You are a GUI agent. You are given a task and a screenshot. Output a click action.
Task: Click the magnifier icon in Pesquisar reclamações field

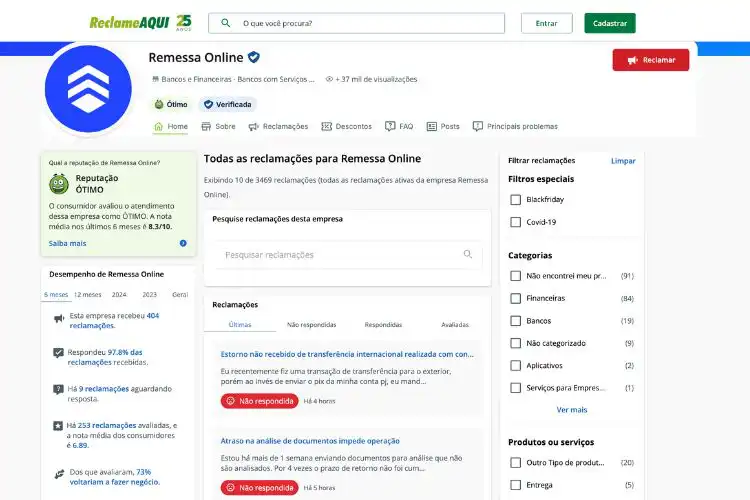468,254
